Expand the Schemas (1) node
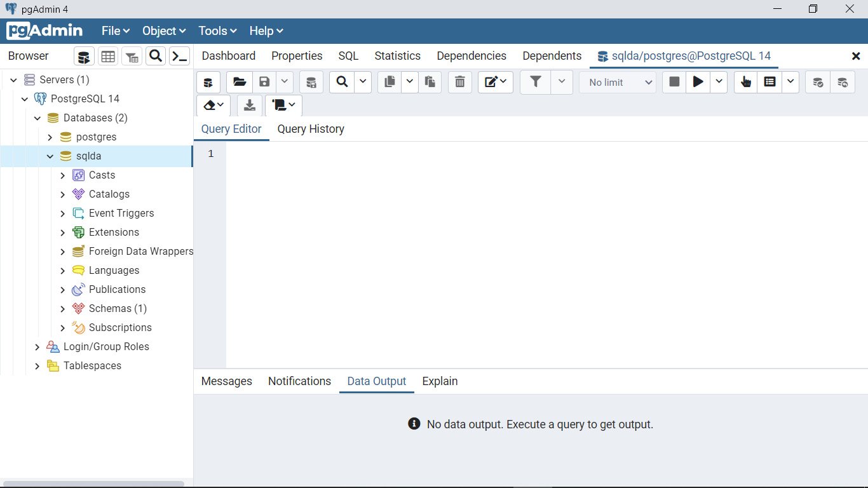 point(63,309)
